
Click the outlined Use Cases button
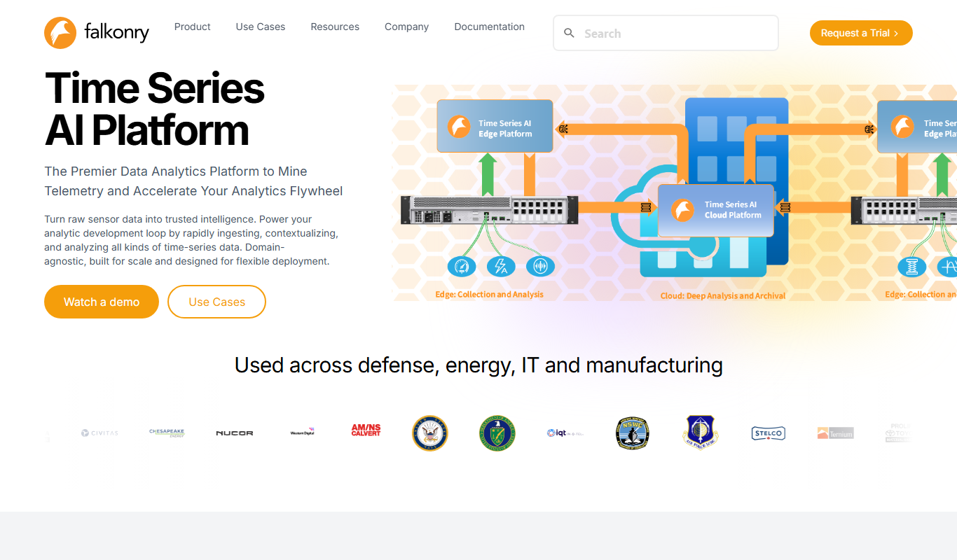pyautogui.click(x=217, y=302)
